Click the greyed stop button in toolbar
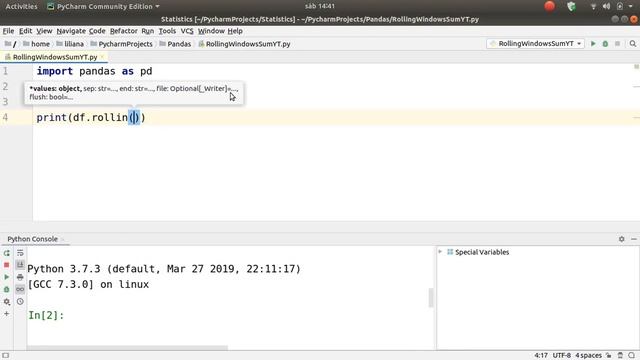Viewport: 640px width, 360px height. (x=618, y=44)
